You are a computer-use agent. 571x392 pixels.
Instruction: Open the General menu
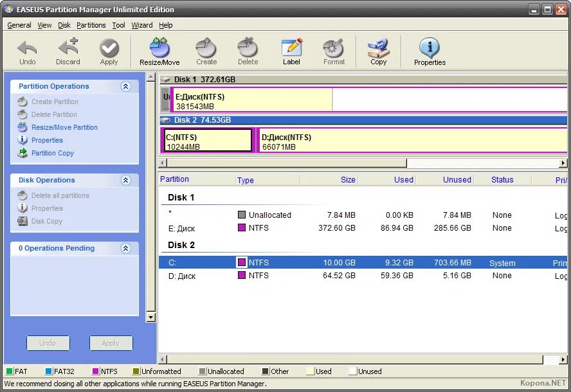19,25
